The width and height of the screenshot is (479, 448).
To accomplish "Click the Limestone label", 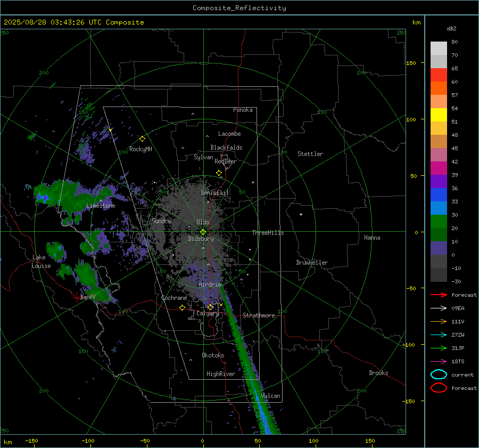I will 101,206.
